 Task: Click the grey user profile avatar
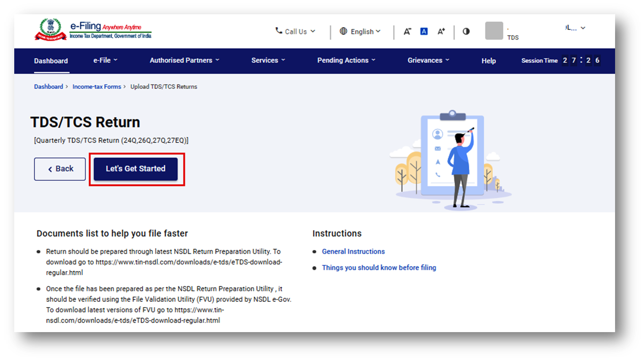pos(494,31)
